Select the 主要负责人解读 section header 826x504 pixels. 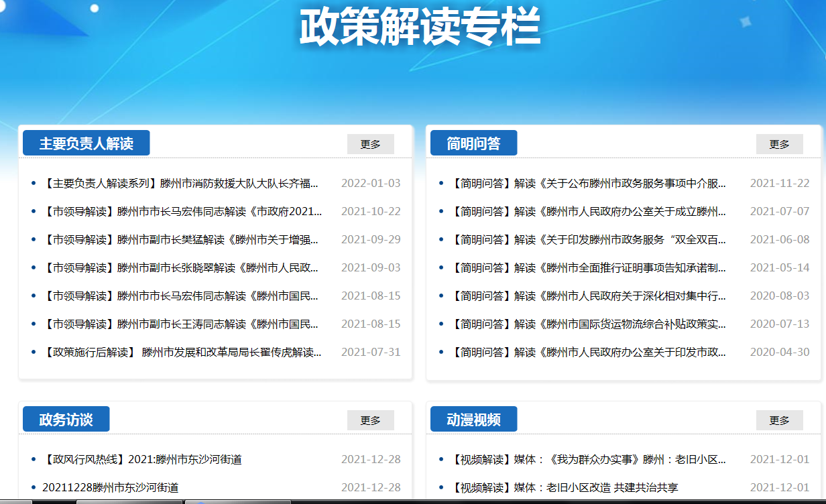coord(86,143)
